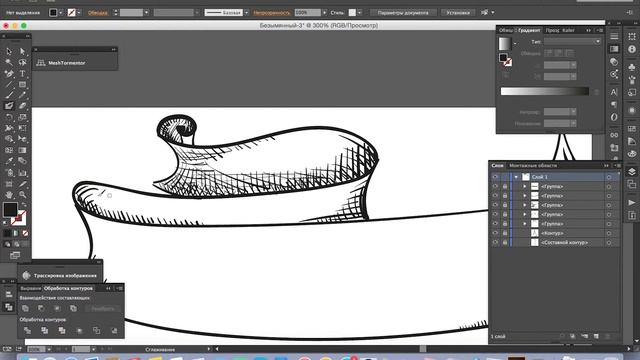Screen dimensions: 640x360
Task: Swap fill and stroke arrows in toolbox
Action: (24, 205)
